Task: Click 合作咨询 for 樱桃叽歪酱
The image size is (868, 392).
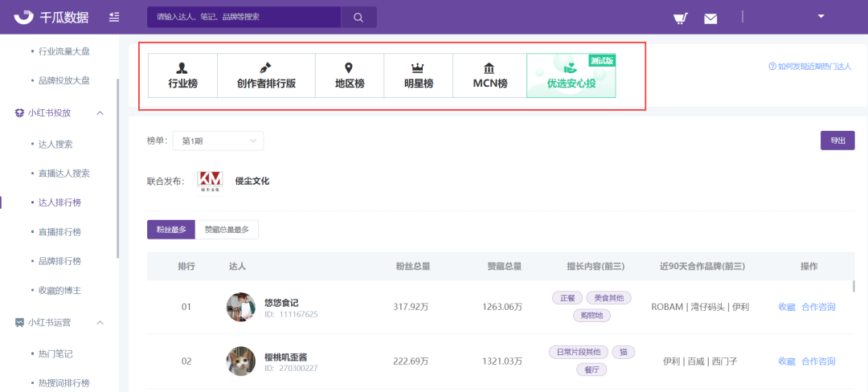Action: 818,361
